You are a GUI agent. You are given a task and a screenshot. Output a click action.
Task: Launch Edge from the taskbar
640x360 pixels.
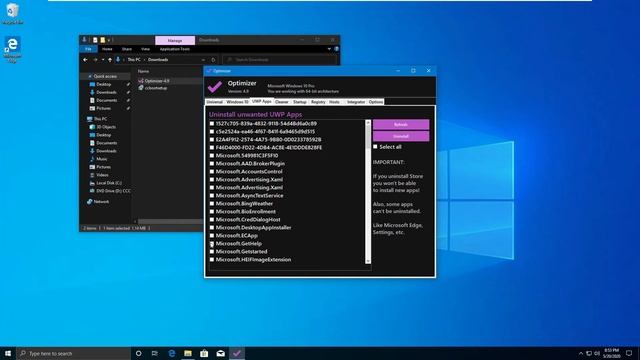tap(171, 353)
